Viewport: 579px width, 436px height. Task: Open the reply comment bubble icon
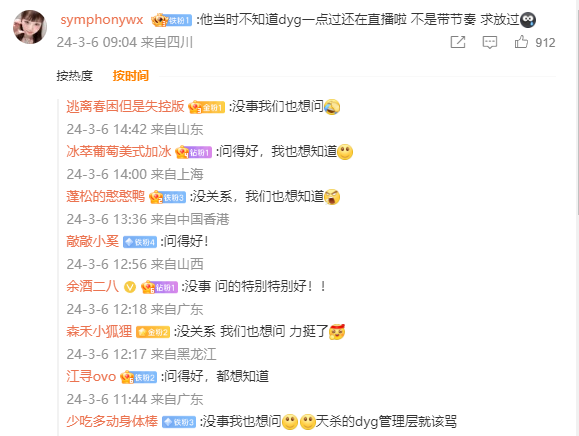490,42
